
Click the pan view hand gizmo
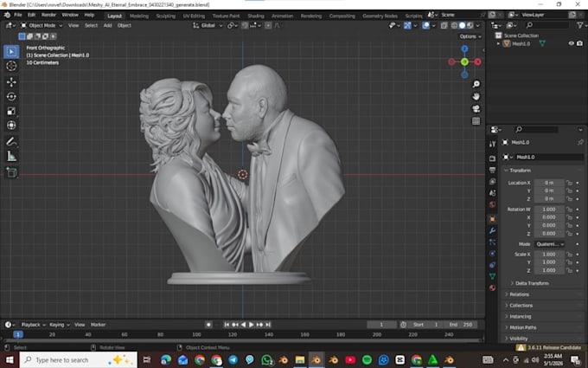click(x=476, y=96)
